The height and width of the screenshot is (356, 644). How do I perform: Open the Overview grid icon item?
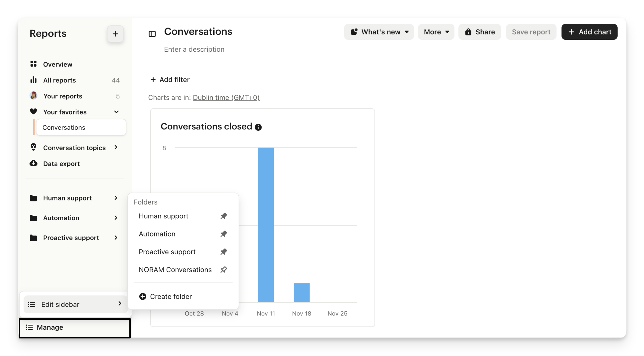tap(34, 64)
